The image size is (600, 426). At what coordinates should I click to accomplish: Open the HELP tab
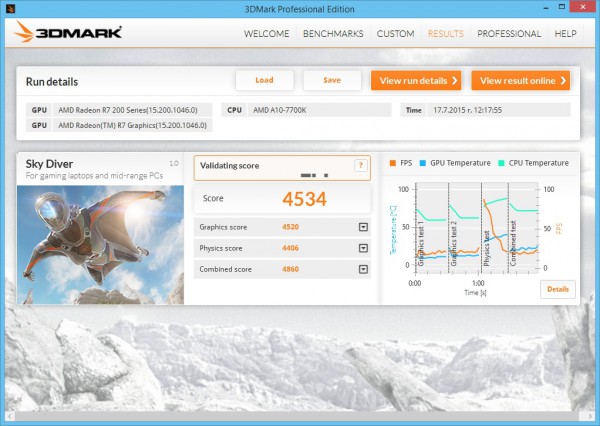[x=565, y=34]
